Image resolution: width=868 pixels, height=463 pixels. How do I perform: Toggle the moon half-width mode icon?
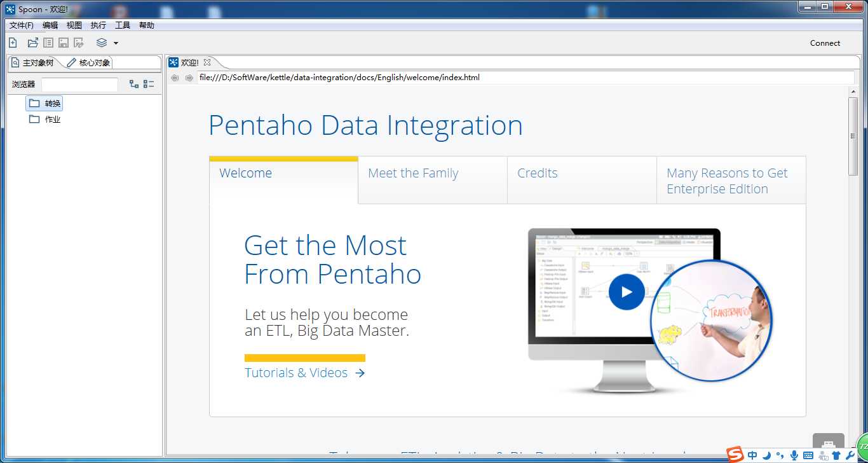pyautogui.click(x=766, y=455)
